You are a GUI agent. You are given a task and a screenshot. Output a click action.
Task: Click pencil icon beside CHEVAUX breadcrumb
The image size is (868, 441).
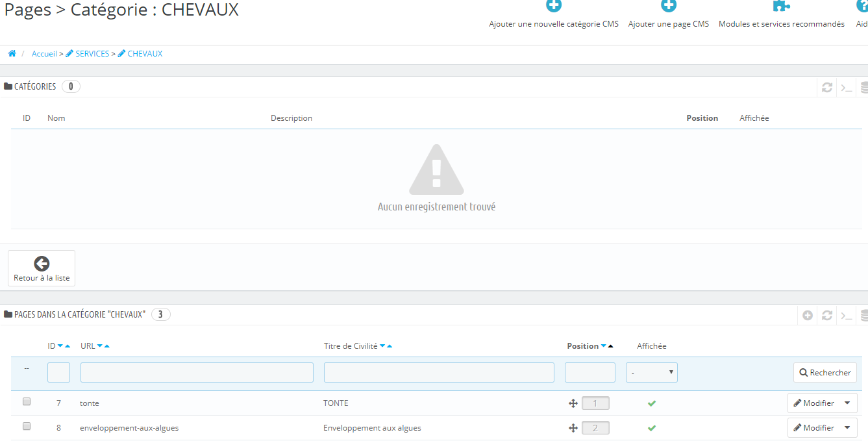tap(121, 54)
